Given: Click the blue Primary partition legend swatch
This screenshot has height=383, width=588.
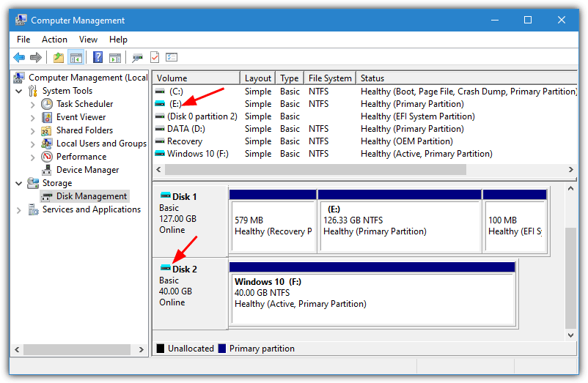Looking at the screenshot, I should pos(222,349).
